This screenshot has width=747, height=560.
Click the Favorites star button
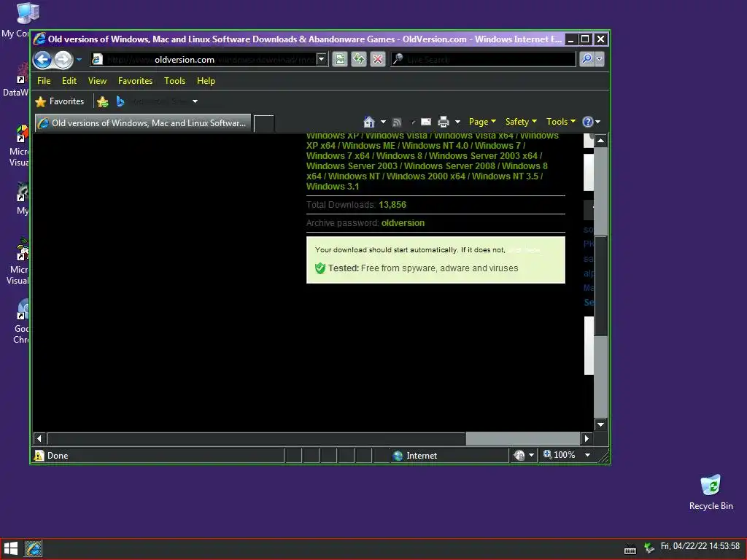coord(60,101)
